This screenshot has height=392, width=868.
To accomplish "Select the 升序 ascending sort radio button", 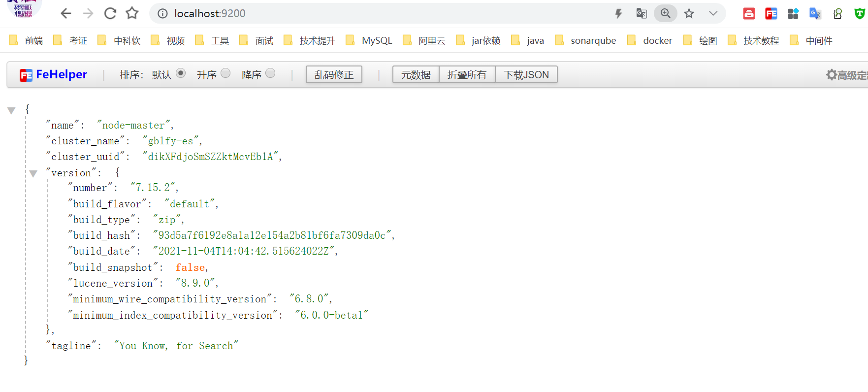I will coord(225,73).
